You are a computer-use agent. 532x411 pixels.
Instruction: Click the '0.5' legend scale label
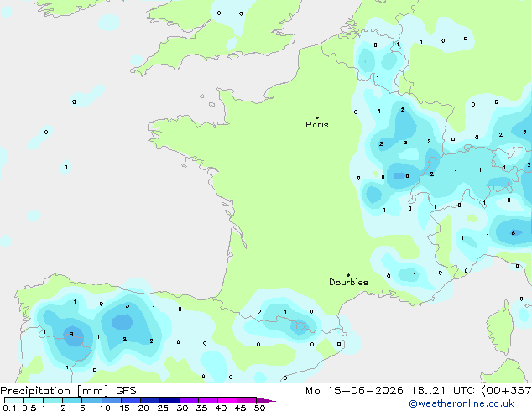(29, 408)
